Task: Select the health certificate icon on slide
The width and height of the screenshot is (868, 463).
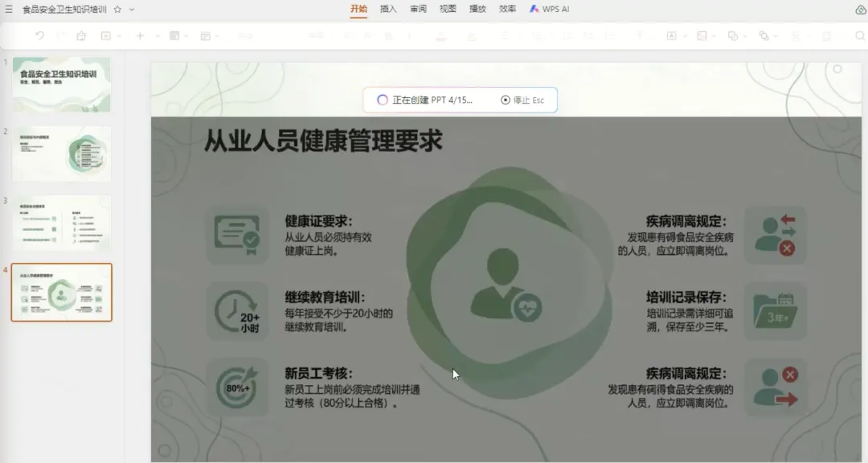Action: click(237, 236)
